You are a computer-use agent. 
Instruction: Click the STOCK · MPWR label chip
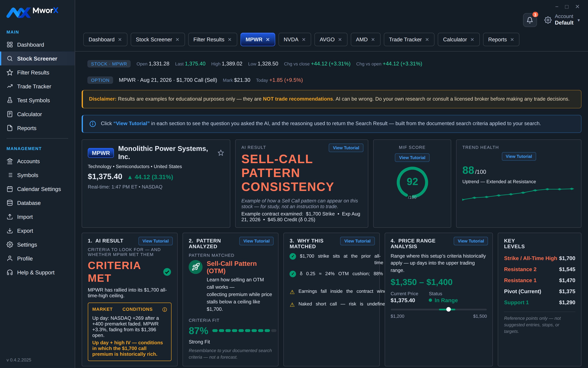click(109, 64)
